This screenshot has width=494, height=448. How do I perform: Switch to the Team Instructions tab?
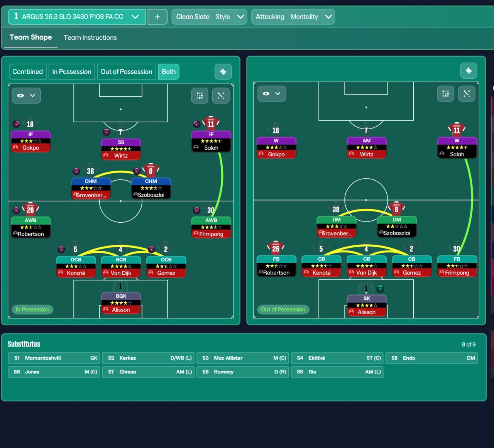point(90,37)
